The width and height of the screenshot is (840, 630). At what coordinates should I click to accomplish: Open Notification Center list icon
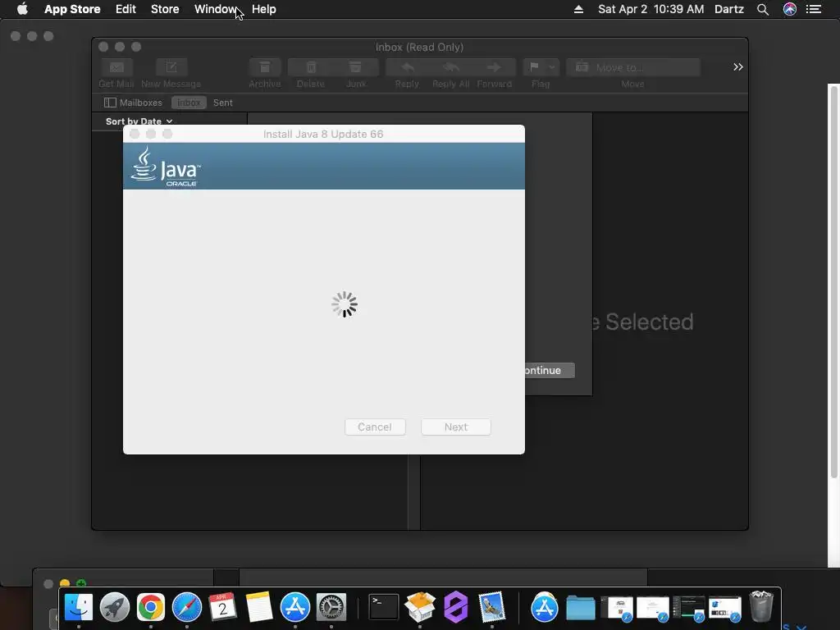[814, 9]
